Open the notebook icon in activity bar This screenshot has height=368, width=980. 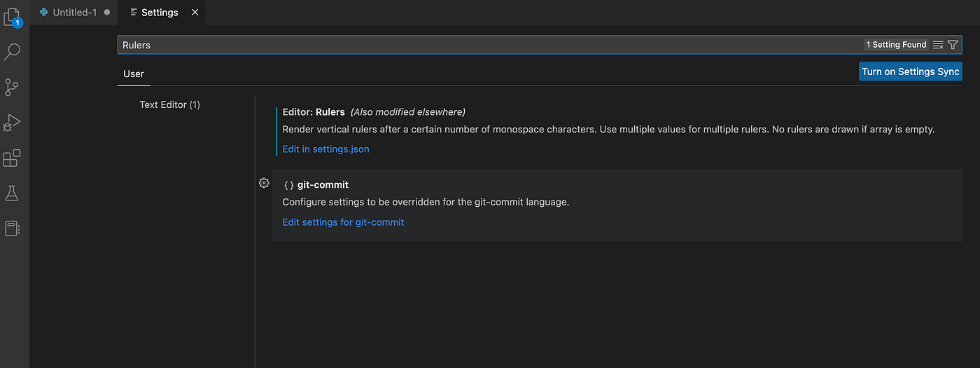coord(12,229)
